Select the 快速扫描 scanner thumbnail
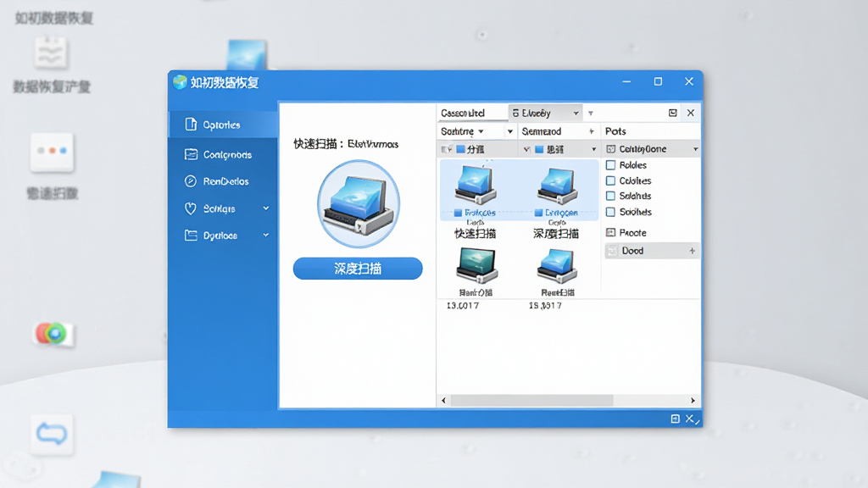Screen dimensions: 868x488 (x=475, y=186)
